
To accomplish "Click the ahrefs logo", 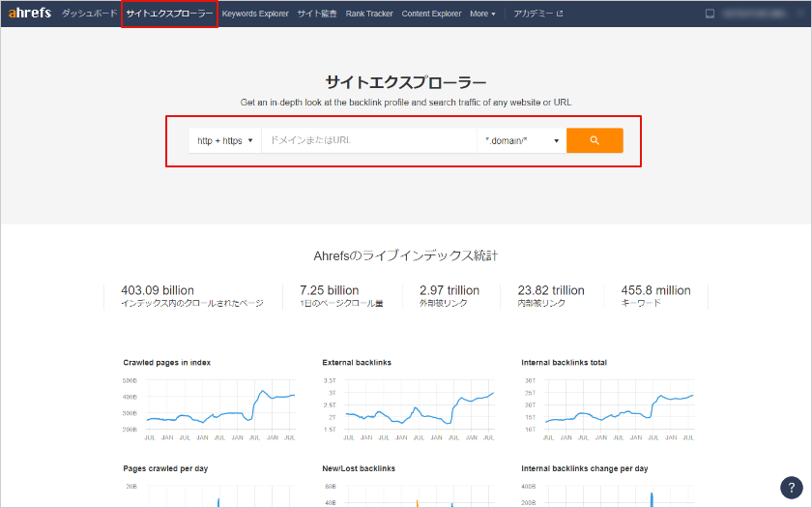I will click(30, 13).
